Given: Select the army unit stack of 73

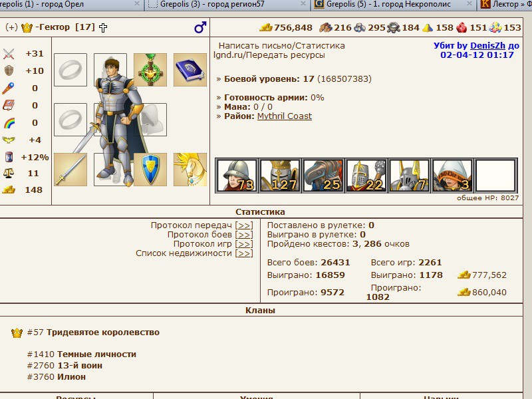Looking at the screenshot, I should pyautogui.click(x=237, y=176).
